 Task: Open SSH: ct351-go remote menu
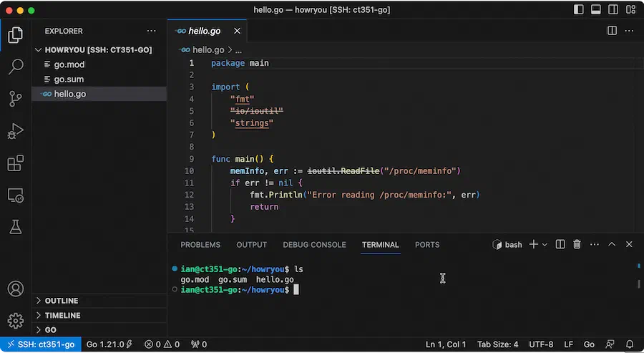41,344
